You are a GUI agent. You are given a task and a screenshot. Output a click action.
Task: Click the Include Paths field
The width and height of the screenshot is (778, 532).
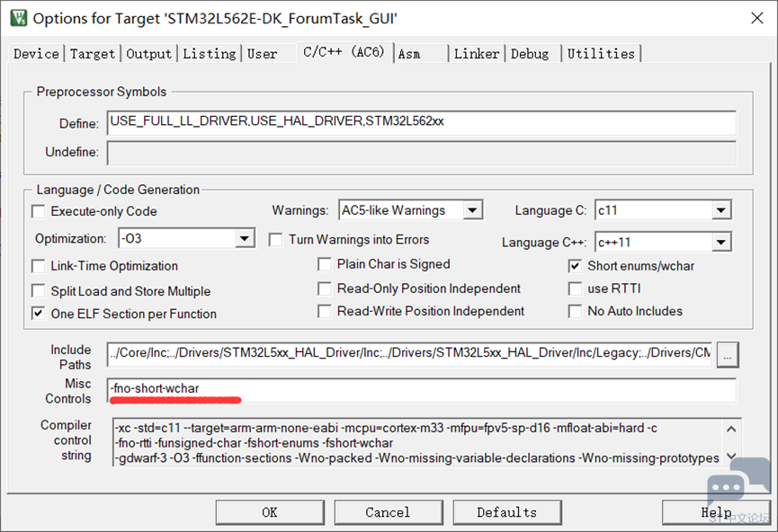click(x=409, y=354)
